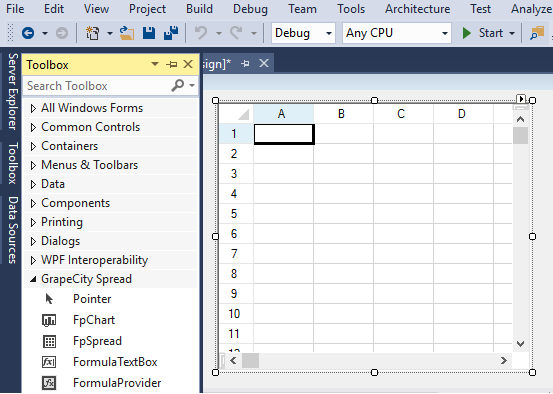Select cell A1 in the spreadsheet

(x=284, y=134)
